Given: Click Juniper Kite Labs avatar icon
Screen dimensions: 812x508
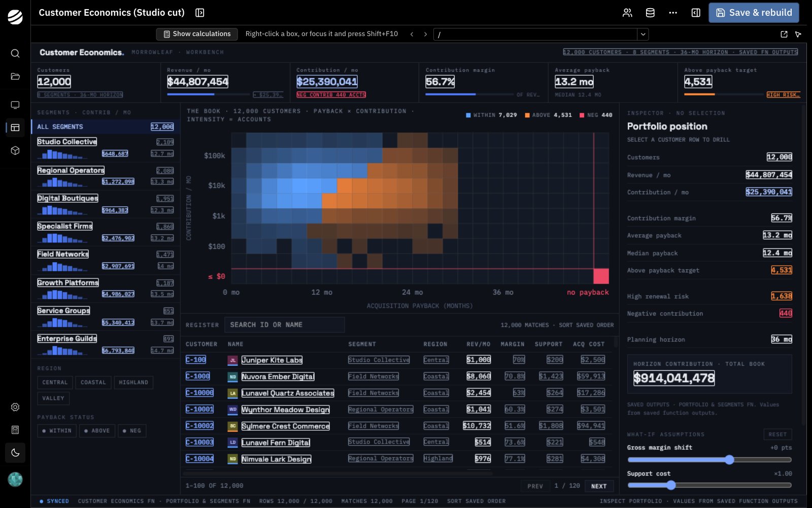Looking at the screenshot, I should click(x=232, y=360).
